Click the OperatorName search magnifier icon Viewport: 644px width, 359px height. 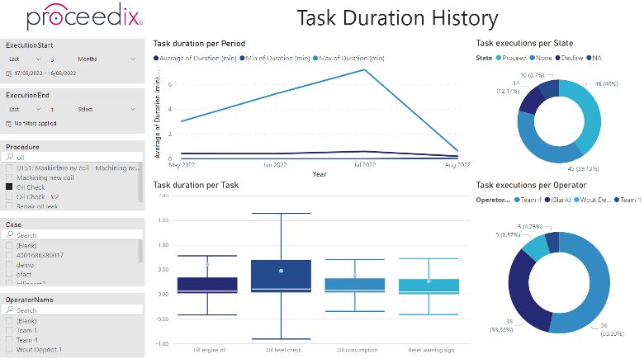point(10,310)
